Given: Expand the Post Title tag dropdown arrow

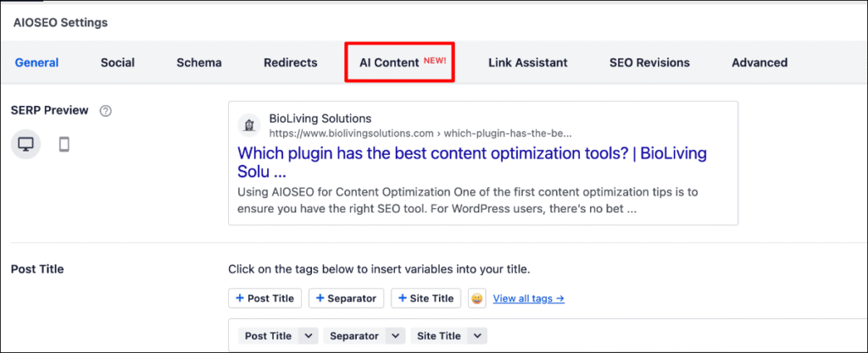Looking at the screenshot, I should point(309,336).
